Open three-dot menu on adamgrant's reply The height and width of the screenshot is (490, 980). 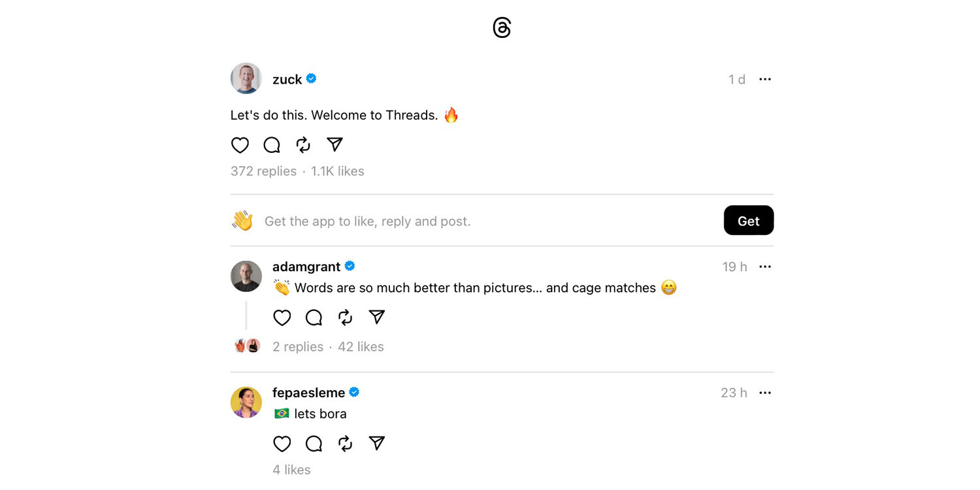[x=765, y=267]
